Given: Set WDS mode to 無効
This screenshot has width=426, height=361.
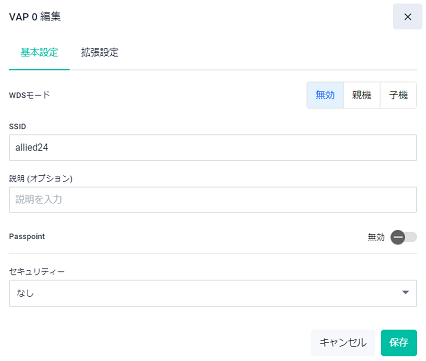Looking at the screenshot, I should (x=325, y=95).
